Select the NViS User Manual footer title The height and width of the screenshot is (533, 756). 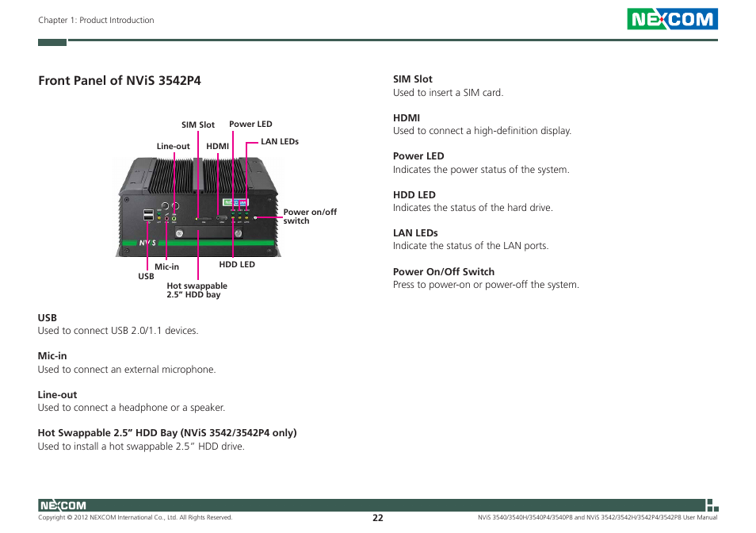tap(598, 518)
